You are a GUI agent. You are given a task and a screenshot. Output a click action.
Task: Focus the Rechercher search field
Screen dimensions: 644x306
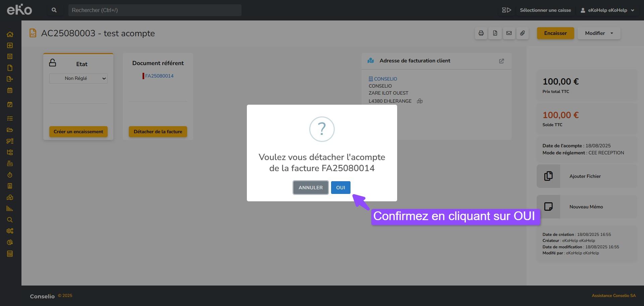coord(155,10)
